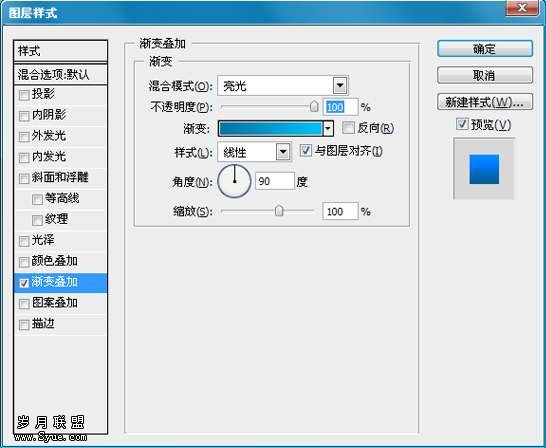Screen dimensions: 546x448
Task: Select the 渐变叠加 gradient overlay item
Action: click(61, 282)
